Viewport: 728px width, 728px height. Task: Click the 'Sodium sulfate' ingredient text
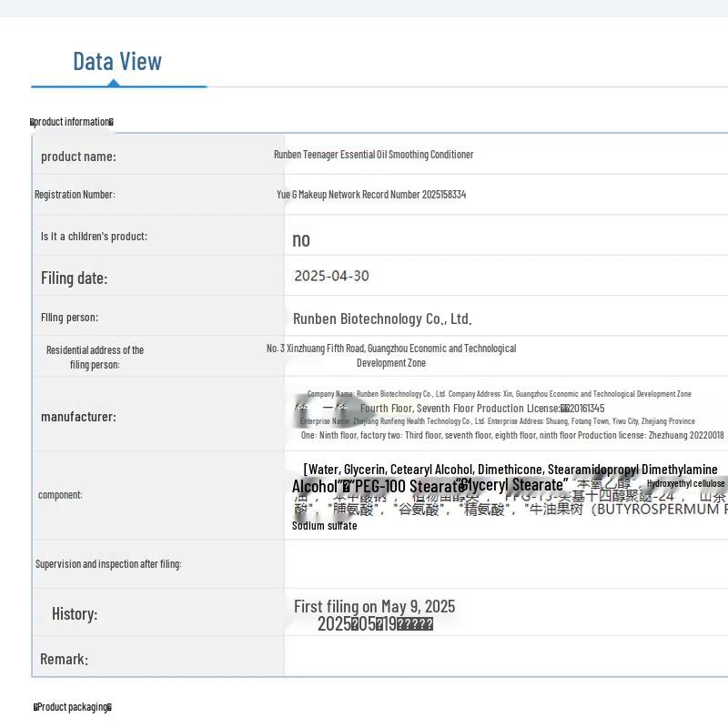point(325,526)
